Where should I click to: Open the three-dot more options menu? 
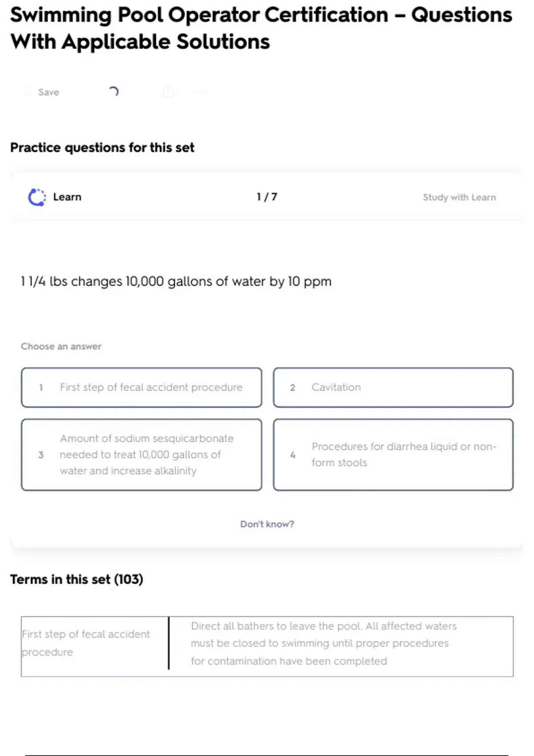pos(201,92)
